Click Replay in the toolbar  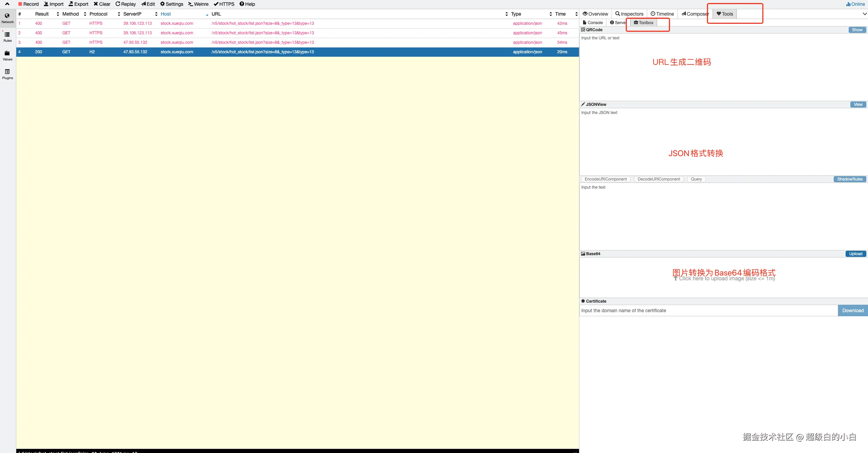pos(126,4)
